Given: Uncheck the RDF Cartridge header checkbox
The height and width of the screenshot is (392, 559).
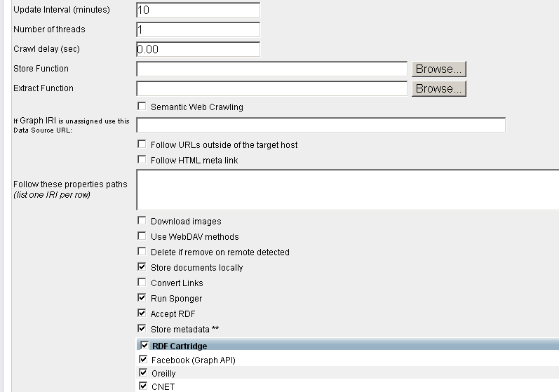Looking at the screenshot, I should (144, 345).
